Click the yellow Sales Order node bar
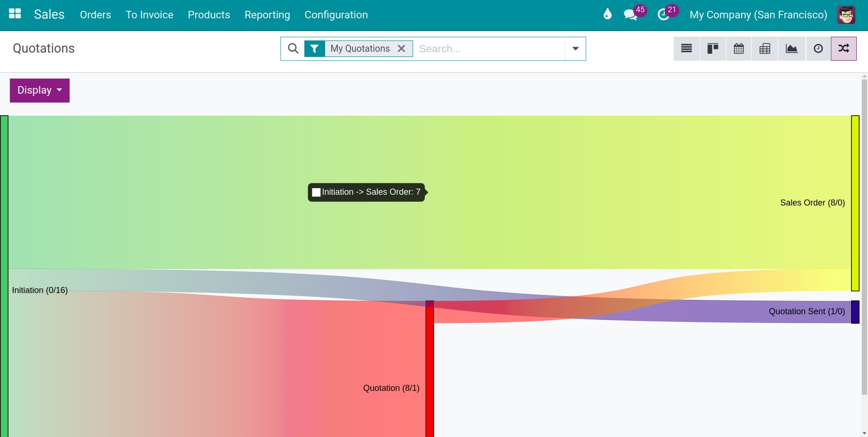This screenshot has width=868, height=437. pyautogui.click(x=855, y=203)
